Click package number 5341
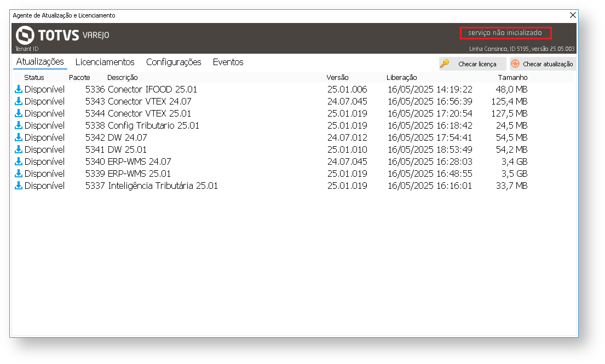The image size is (605, 364). pos(95,149)
